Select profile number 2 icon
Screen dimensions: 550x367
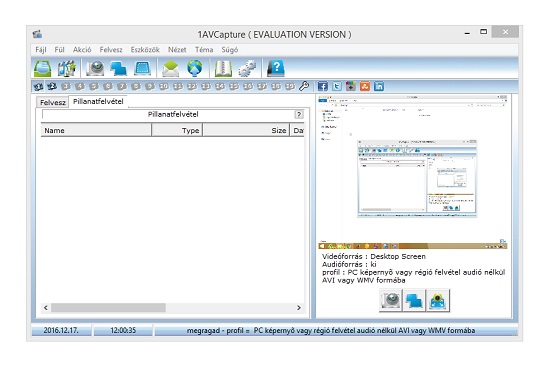click(52, 86)
